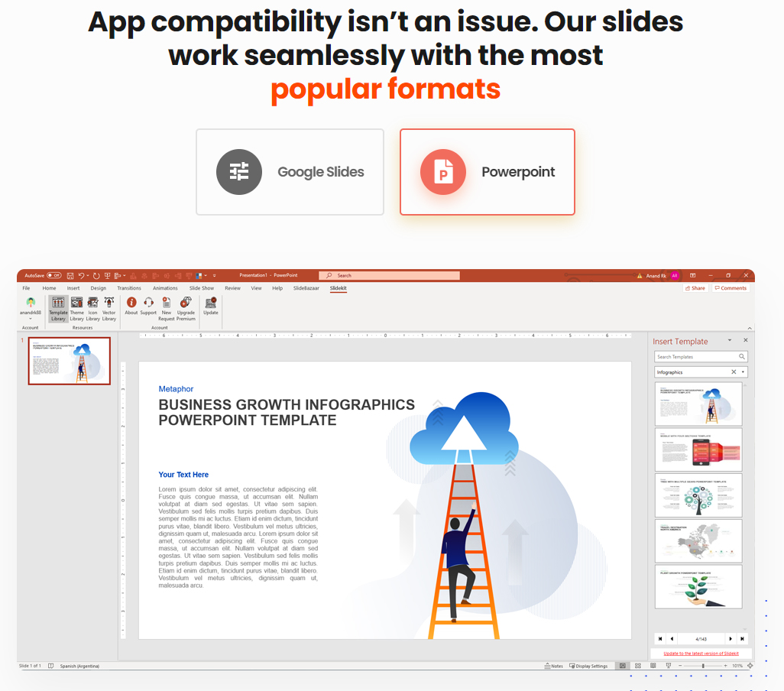Go to next template page

tap(731, 638)
